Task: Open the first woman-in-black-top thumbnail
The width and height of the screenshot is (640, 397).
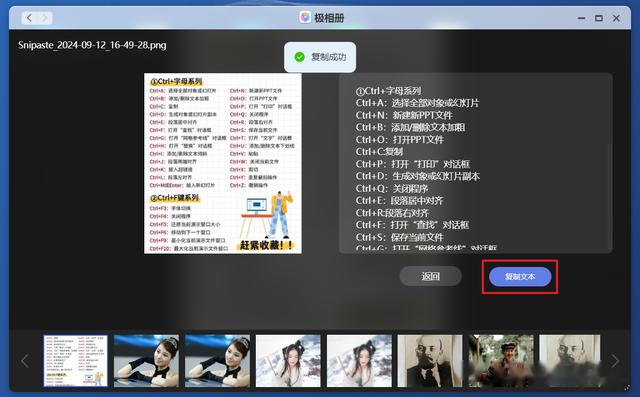Action: [x=146, y=361]
